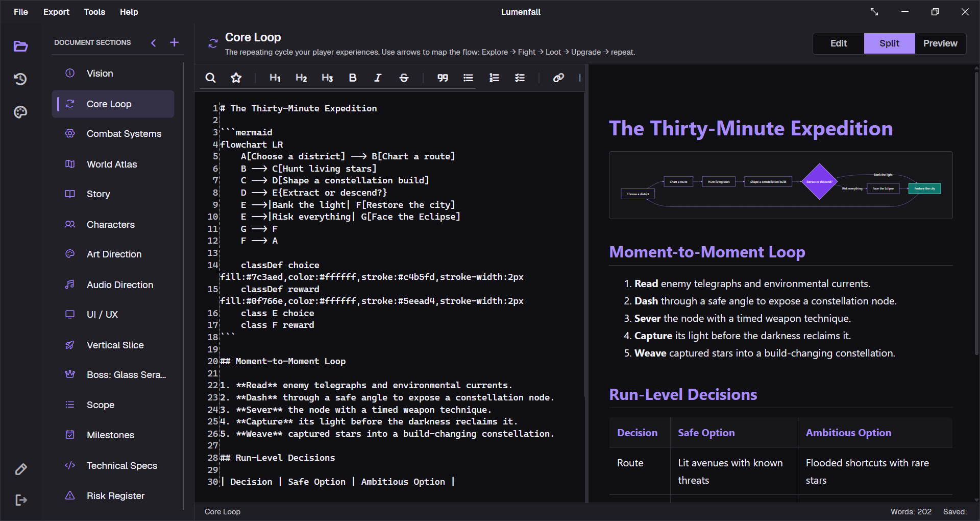
Task: Toggle italic formatting
Action: pyautogui.click(x=378, y=78)
